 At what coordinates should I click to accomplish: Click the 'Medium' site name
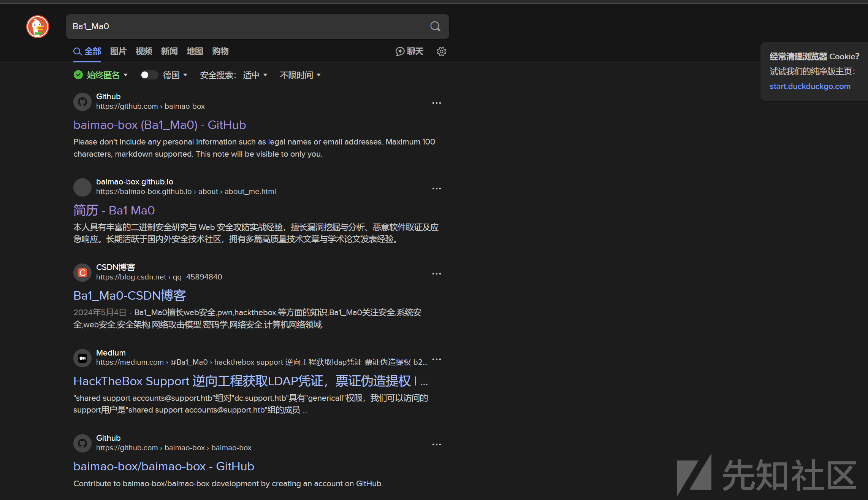(111, 353)
